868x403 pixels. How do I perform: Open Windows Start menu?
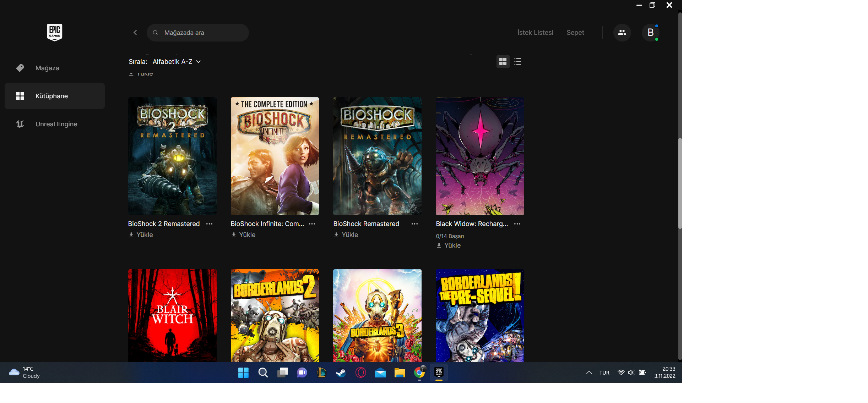(x=243, y=372)
